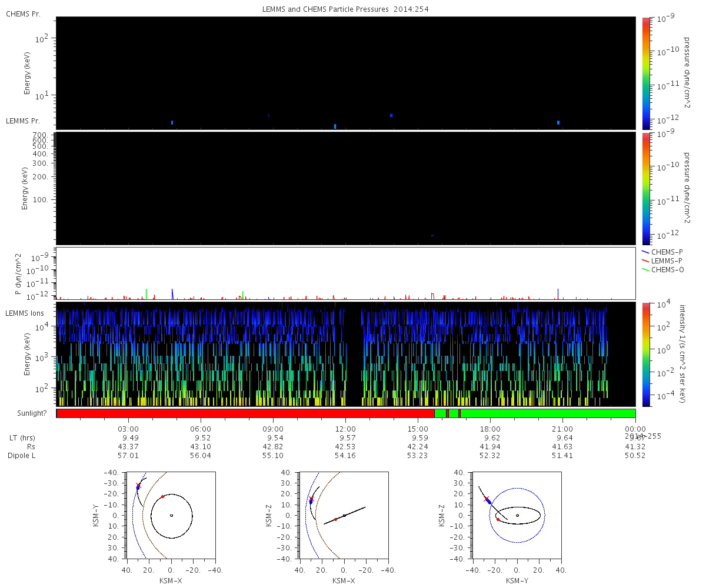Select the blue CHEMS-P legend line

[x=646, y=252]
